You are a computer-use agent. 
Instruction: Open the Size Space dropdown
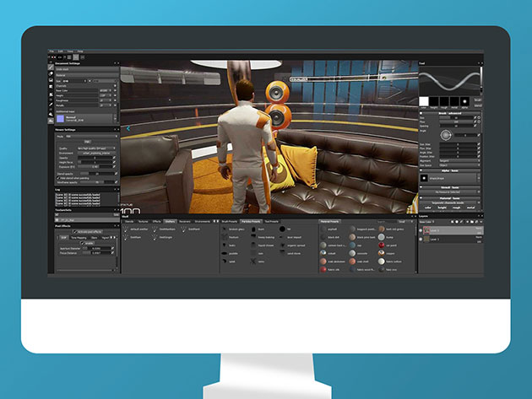pyautogui.click(x=459, y=164)
